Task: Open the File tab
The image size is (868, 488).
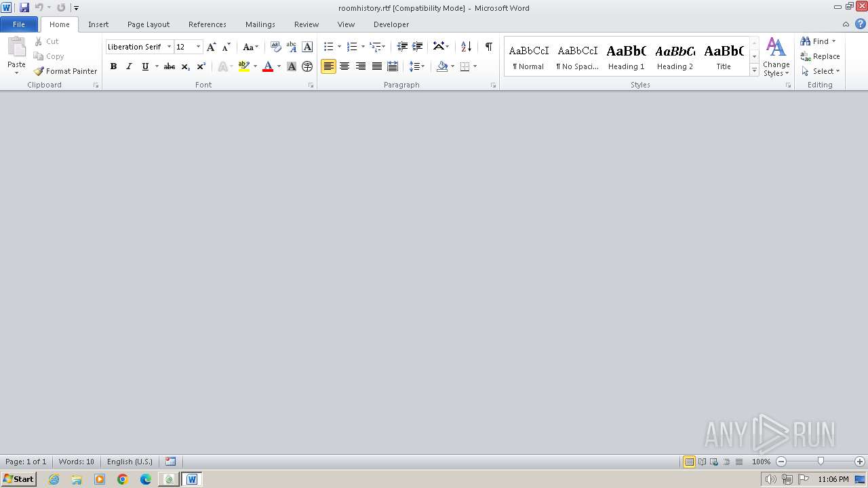Action: pyautogui.click(x=19, y=24)
